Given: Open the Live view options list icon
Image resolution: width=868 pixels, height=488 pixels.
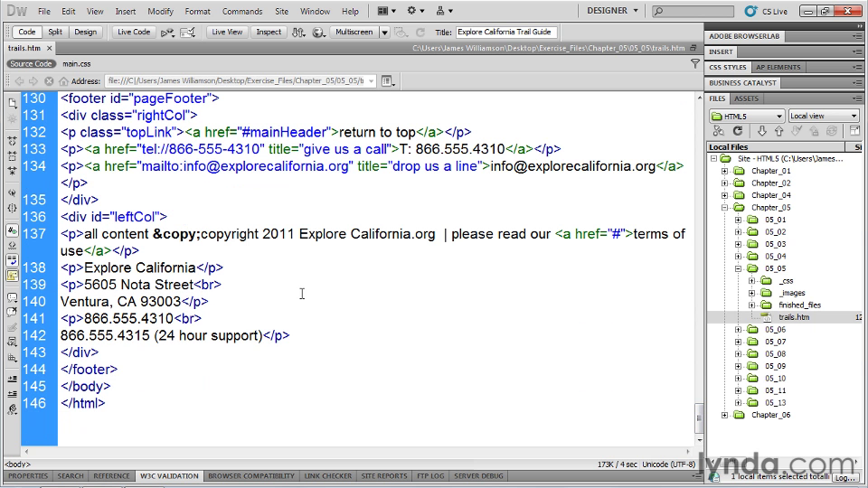Looking at the screenshot, I should 388,80.
